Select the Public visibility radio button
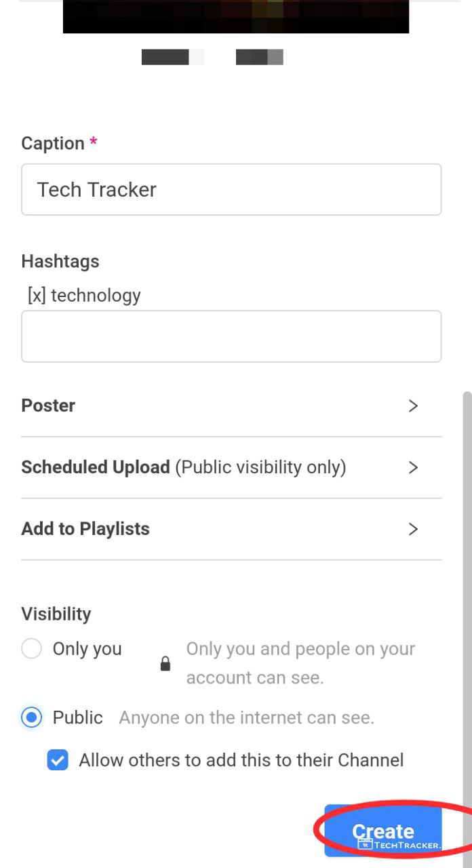The width and height of the screenshot is (472, 868). [32, 717]
